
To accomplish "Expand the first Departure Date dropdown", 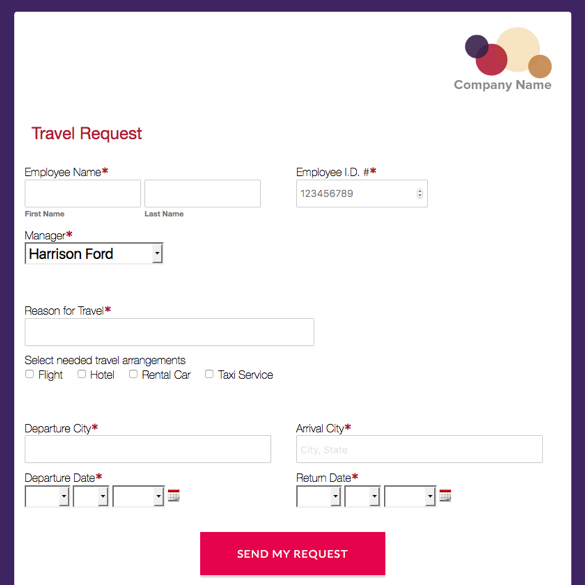I will click(x=47, y=496).
